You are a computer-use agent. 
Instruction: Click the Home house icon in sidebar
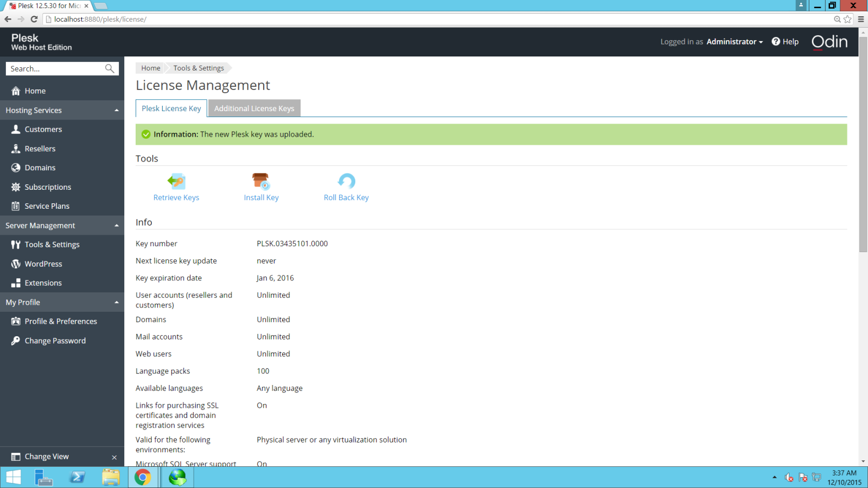pos(16,91)
